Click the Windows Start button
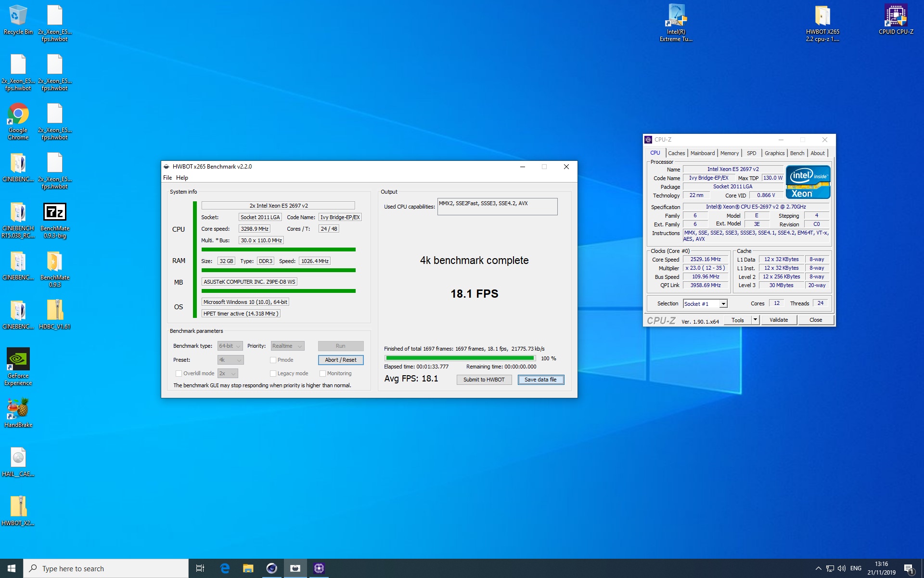The height and width of the screenshot is (578, 924). [x=12, y=568]
